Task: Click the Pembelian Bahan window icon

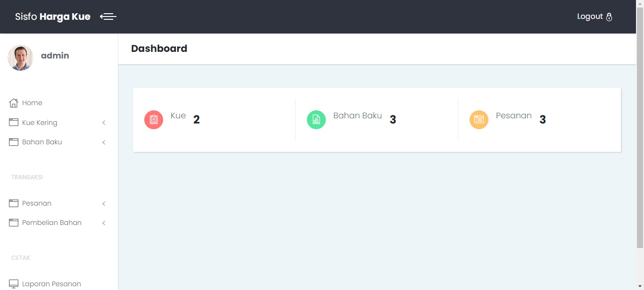Action: pyautogui.click(x=14, y=223)
